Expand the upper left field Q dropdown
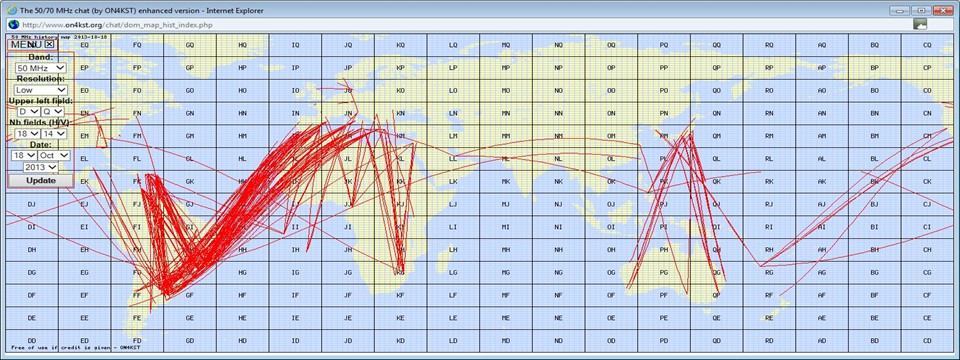This screenshot has width=960, height=360. coord(53,111)
